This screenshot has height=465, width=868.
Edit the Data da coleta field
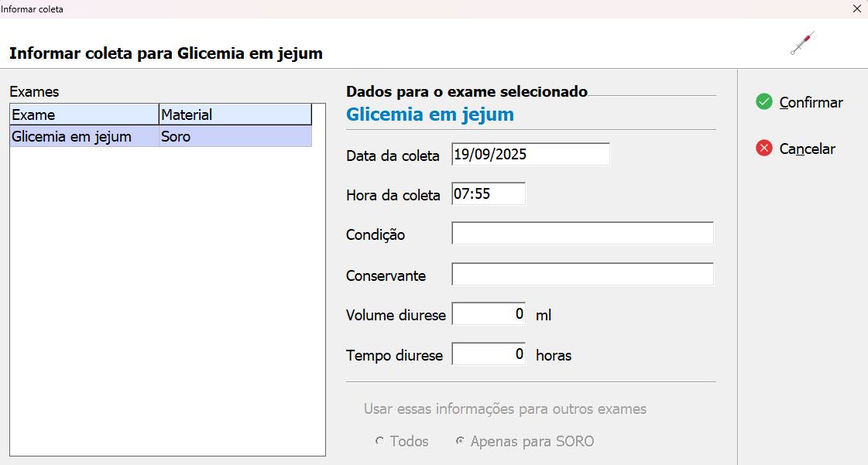click(x=530, y=154)
